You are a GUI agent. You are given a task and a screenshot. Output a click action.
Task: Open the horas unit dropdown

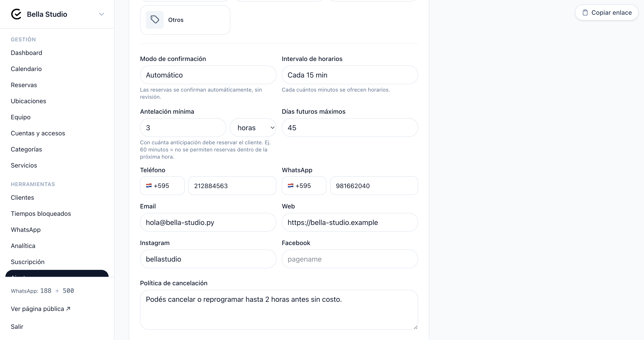pos(253,128)
